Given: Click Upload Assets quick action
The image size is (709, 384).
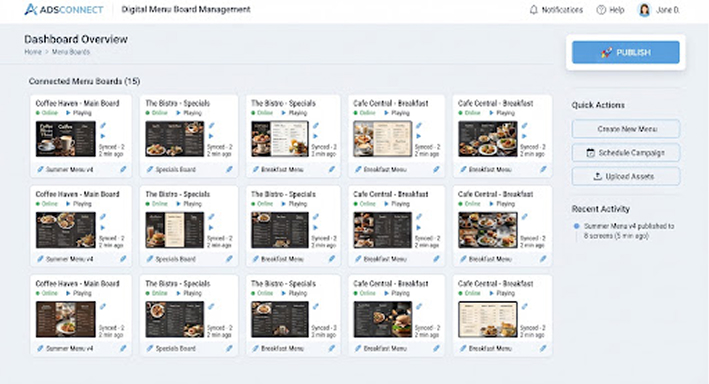Looking at the screenshot, I should (x=625, y=176).
